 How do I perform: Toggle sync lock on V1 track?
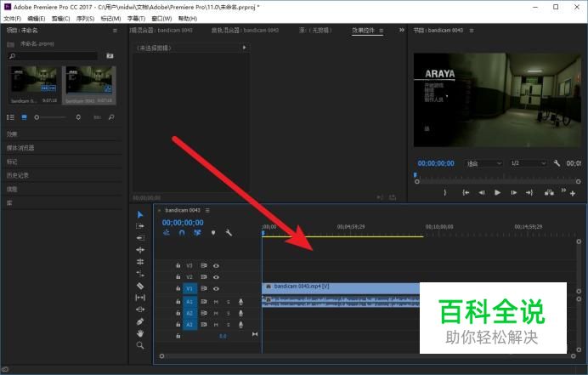tap(204, 288)
